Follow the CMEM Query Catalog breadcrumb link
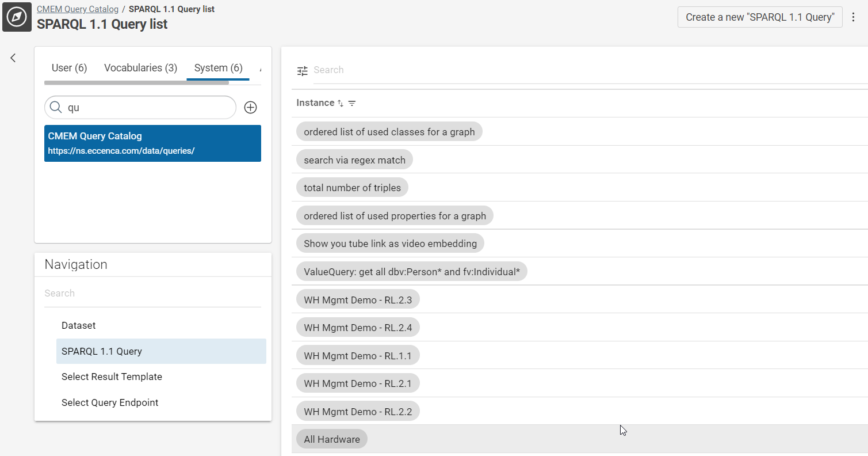 78,9
